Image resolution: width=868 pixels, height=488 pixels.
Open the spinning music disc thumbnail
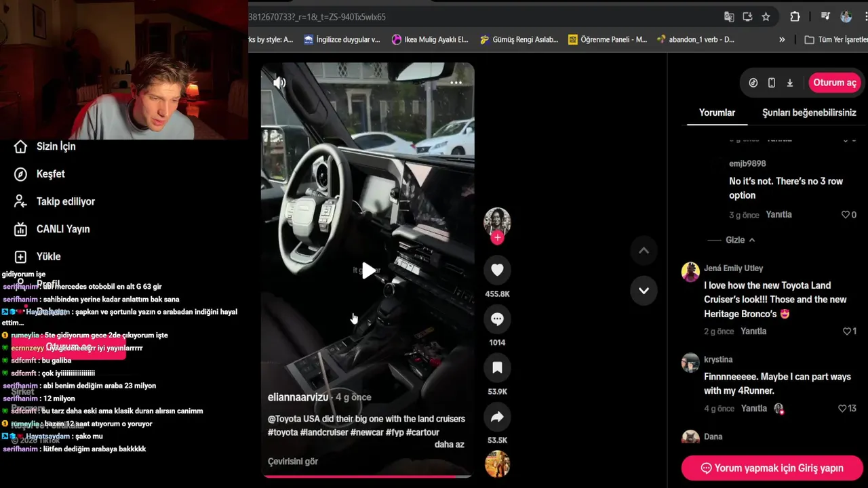(497, 464)
